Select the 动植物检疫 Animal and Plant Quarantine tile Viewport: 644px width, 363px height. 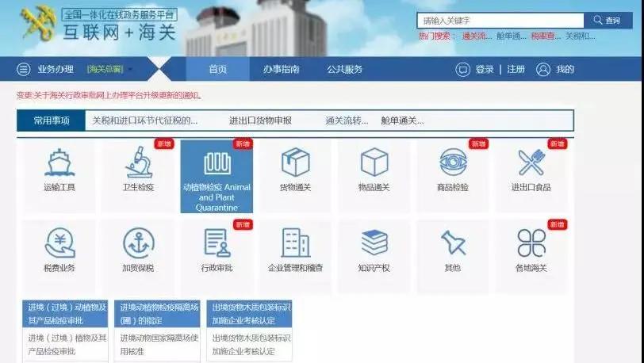click(217, 177)
